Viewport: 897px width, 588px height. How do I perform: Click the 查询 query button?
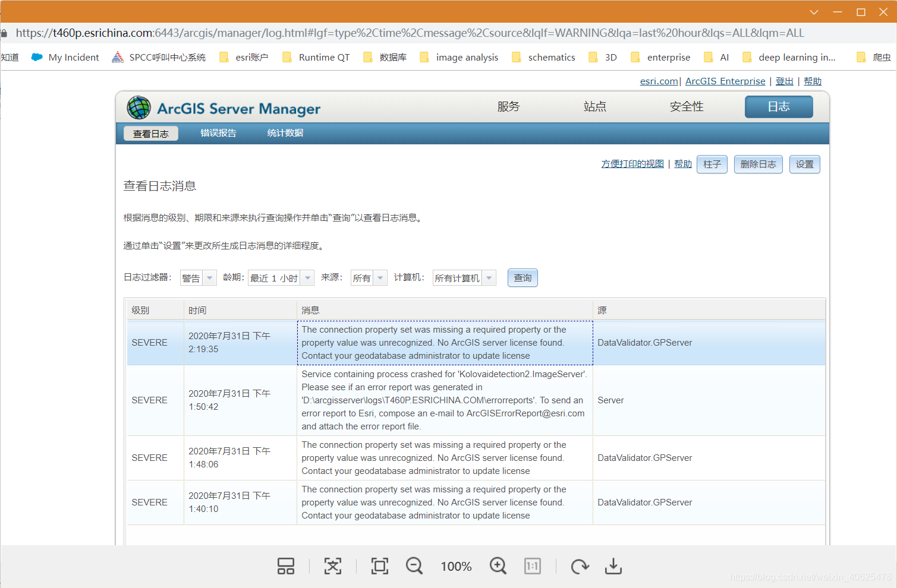coord(523,277)
